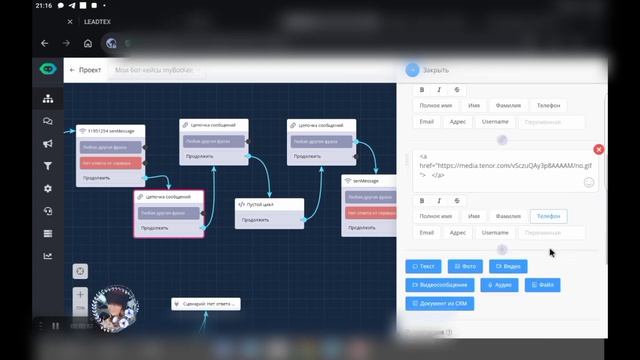Open emoji picker in the link text box

[x=589, y=182]
